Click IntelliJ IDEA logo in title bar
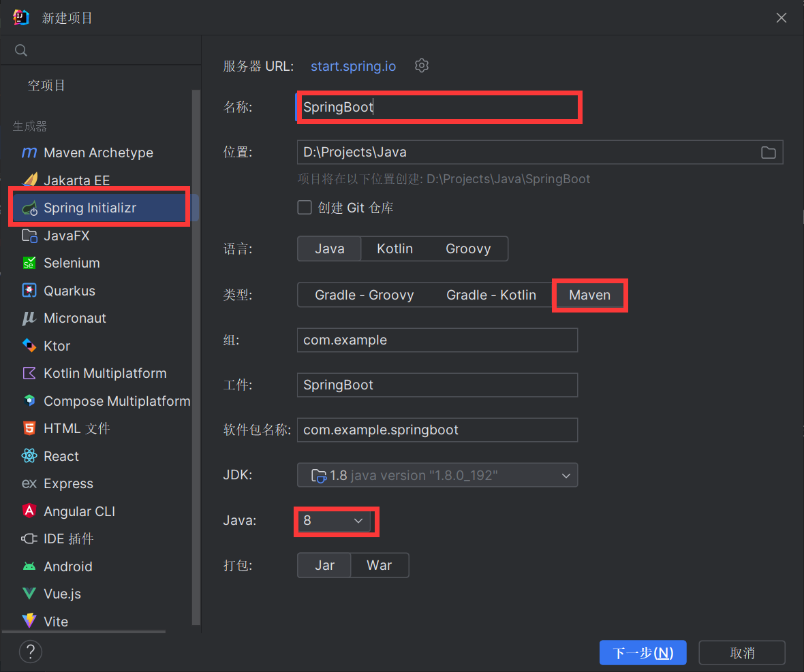This screenshot has height=672, width=804. [x=21, y=18]
